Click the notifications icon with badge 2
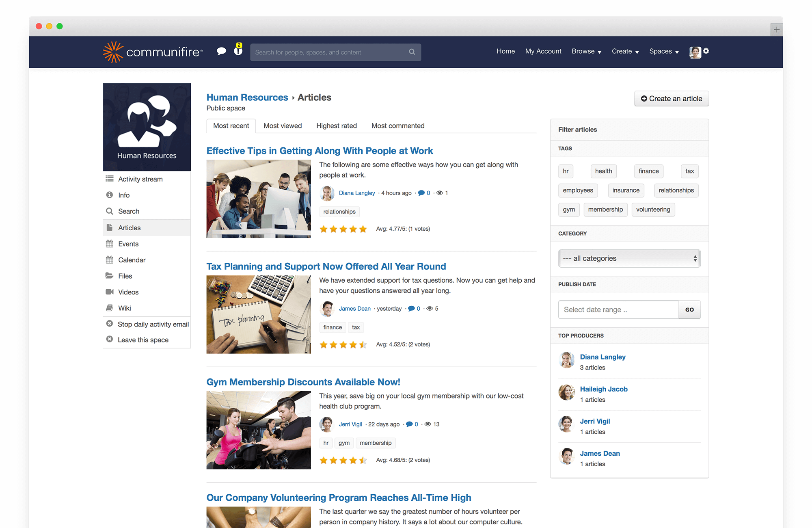Viewport: 812px width, 528px height. coord(238,52)
